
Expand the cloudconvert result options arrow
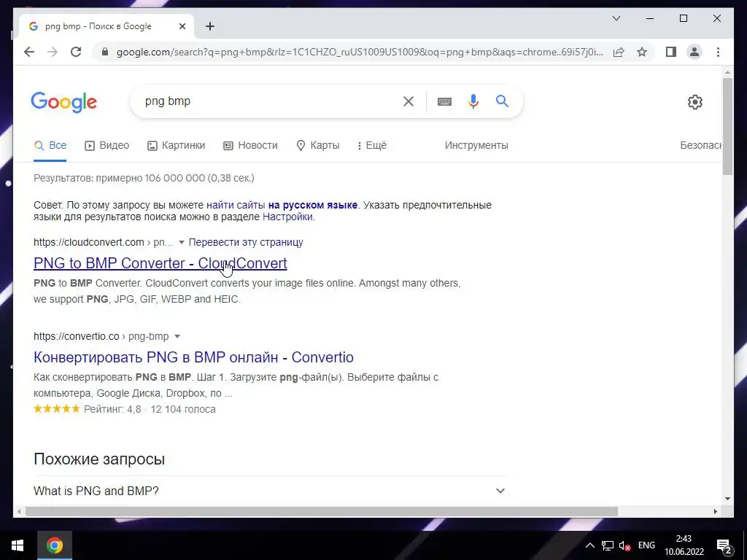click(181, 242)
